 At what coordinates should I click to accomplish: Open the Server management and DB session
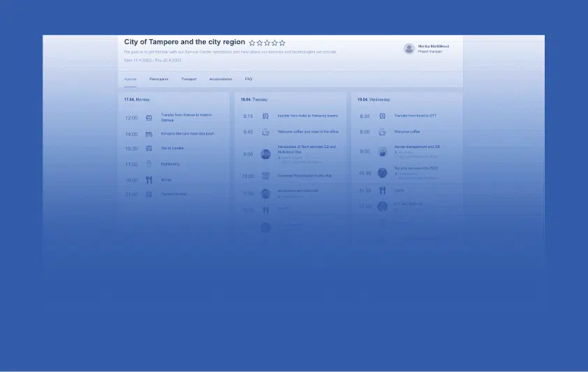pos(416,147)
